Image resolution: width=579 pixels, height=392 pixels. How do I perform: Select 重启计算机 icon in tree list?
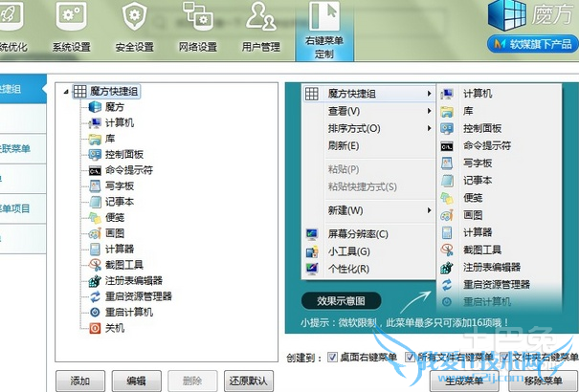click(x=95, y=313)
